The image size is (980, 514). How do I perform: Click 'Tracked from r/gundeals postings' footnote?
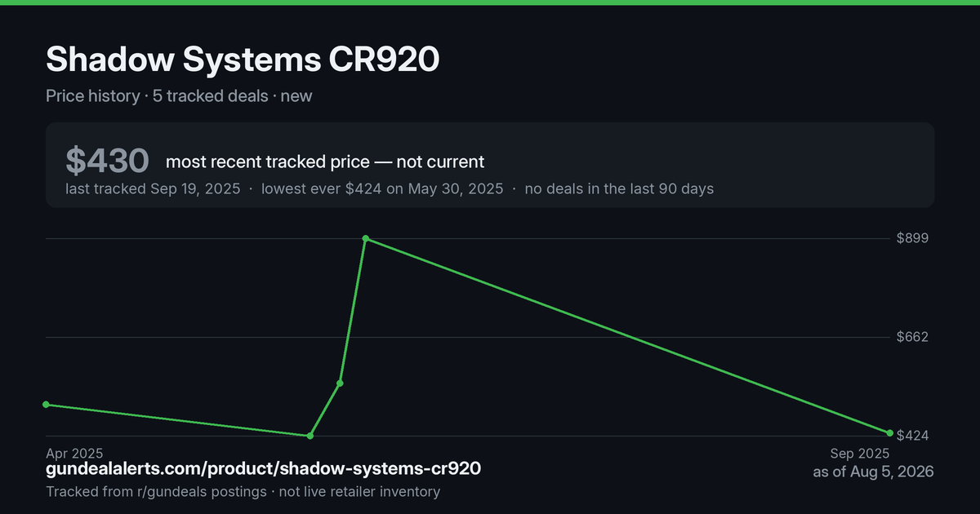(156, 492)
